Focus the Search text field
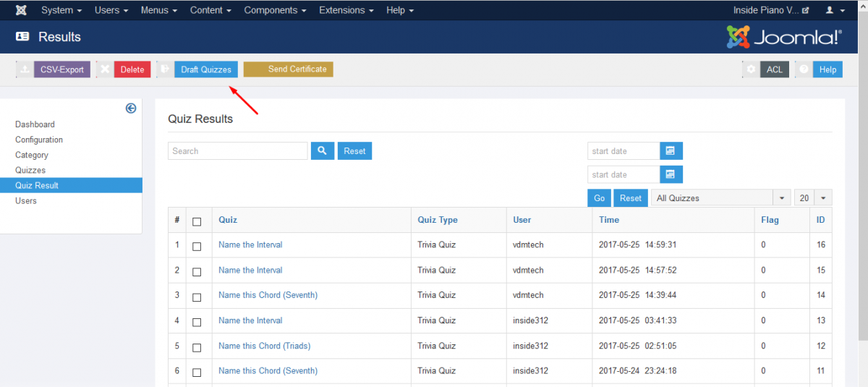 point(237,150)
